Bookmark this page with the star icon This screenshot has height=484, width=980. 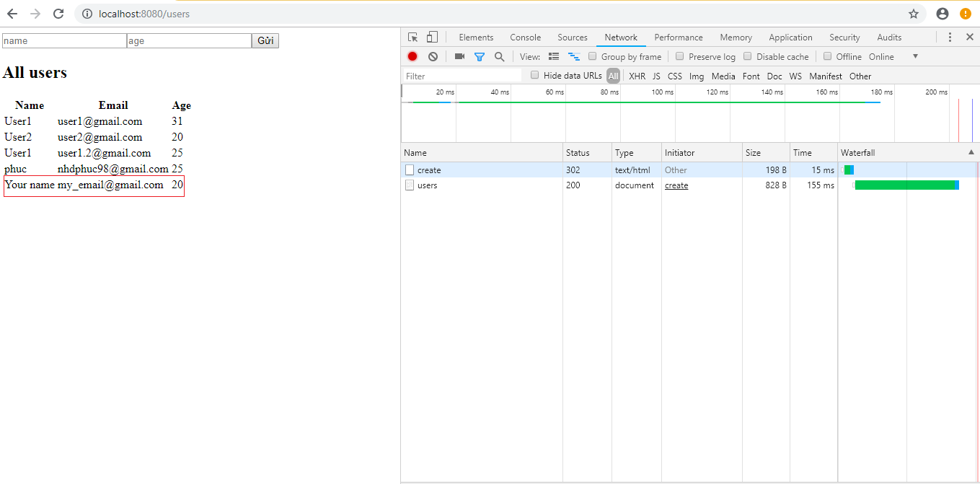point(914,14)
